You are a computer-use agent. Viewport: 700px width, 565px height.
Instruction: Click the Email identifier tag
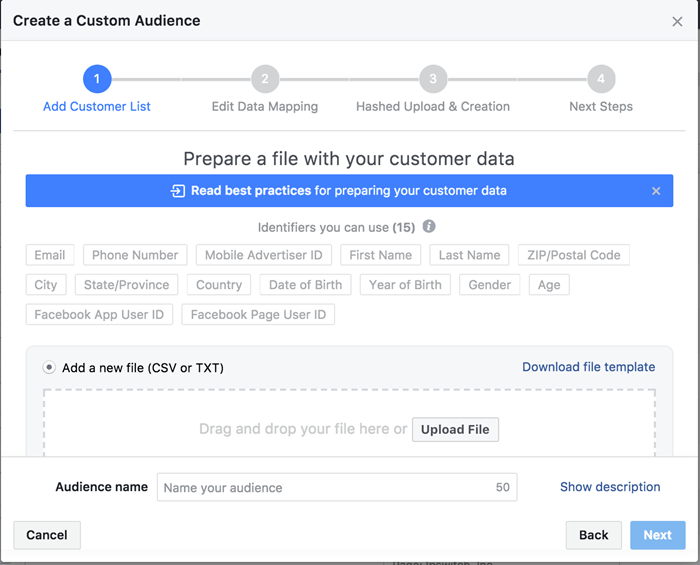[50, 255]
